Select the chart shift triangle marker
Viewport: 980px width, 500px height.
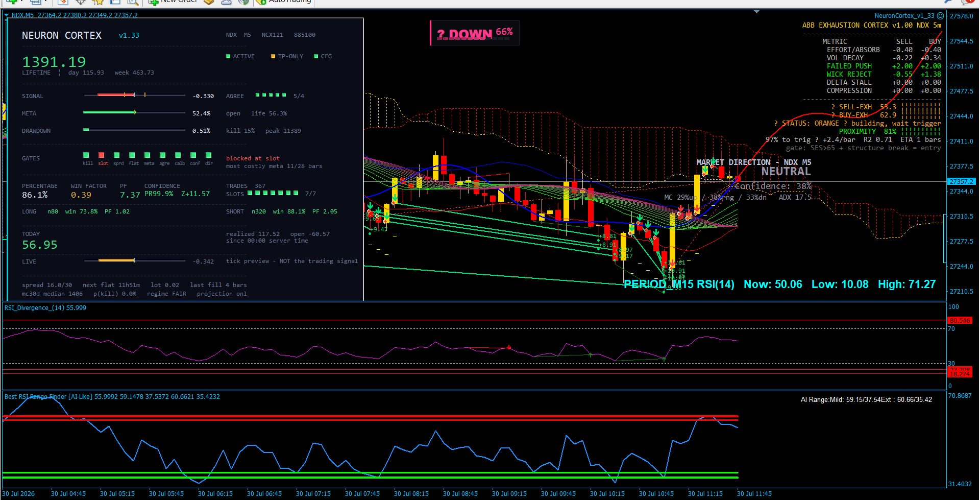[x=756, y=12]
